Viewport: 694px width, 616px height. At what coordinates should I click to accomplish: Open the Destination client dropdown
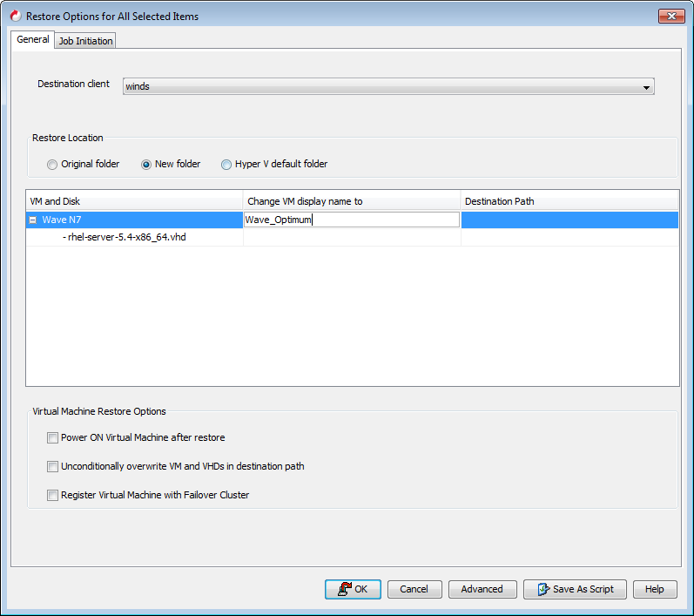646,87
